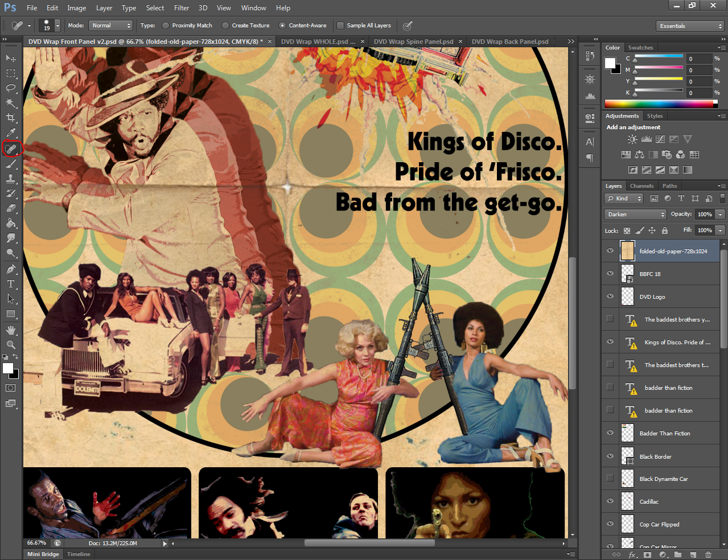
Task: Select the Rectangle shape tool
Action: click(x=11, y=314)
